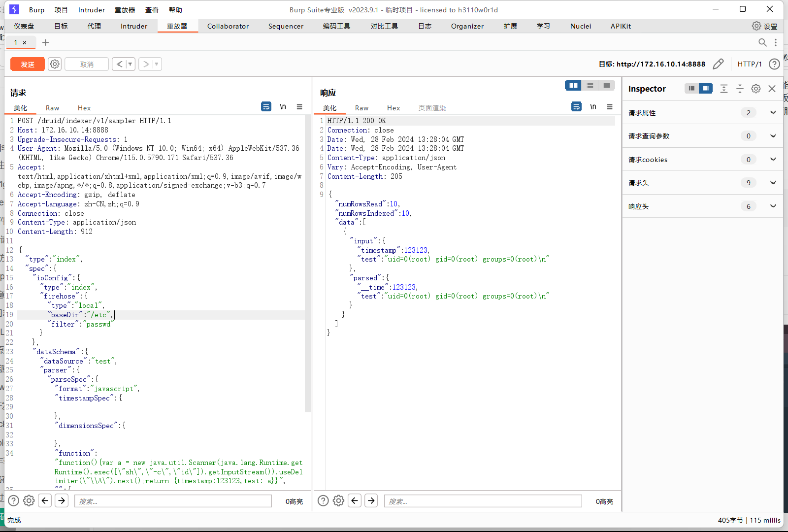The image size is (788, 532).
Task: Toggle response word wrap icon
Action: 576,106
